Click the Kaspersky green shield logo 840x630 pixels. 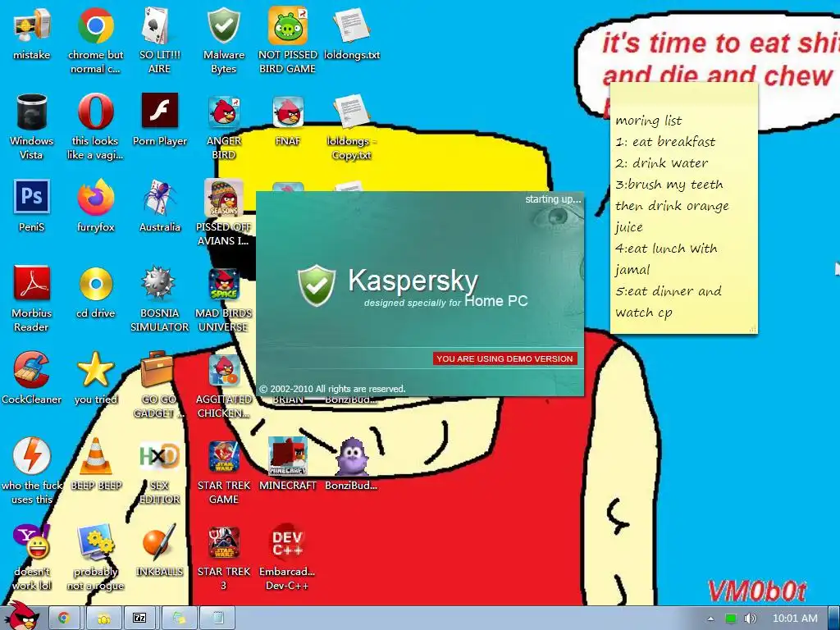coord(317,285)
